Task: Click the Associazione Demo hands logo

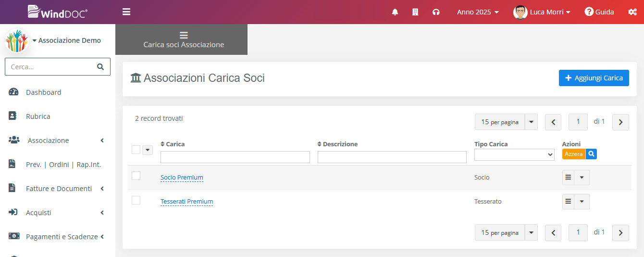Action: (x=17, y=41)
